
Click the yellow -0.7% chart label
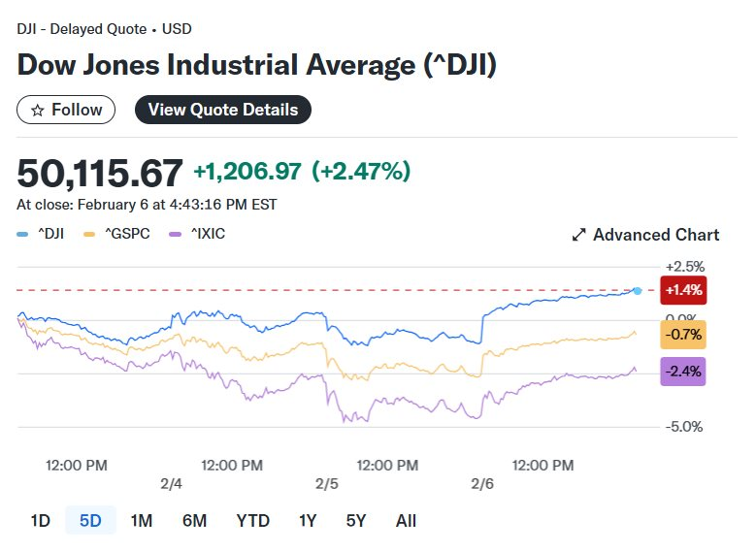coord(683,335)
